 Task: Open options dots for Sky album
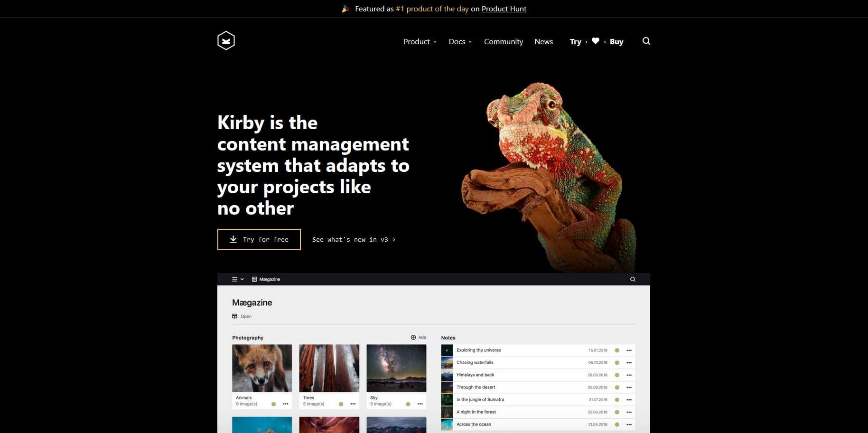click(420, 404)
